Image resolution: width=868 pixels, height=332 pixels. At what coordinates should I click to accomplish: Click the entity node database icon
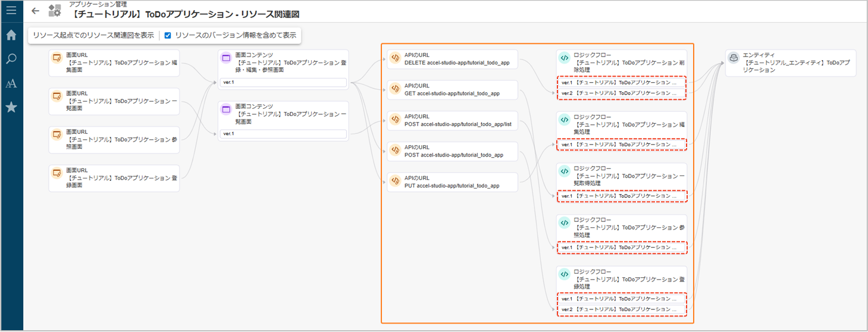(x=734, y=58)
